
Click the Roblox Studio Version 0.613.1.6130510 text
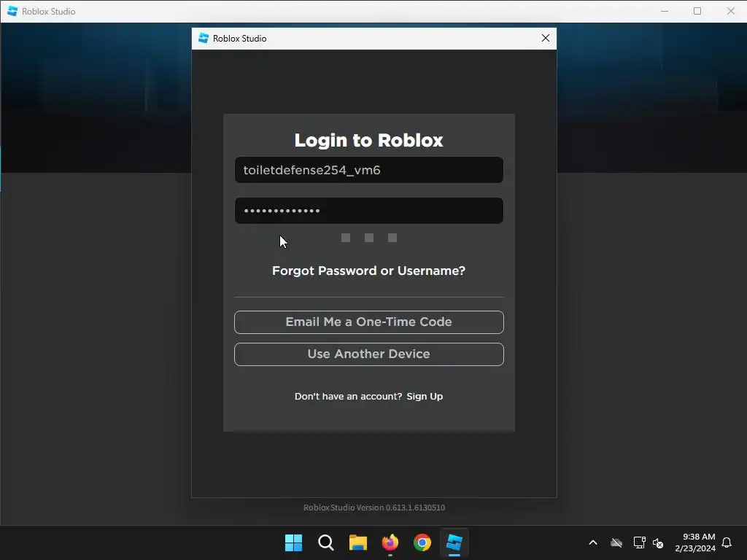coord(374,507)
